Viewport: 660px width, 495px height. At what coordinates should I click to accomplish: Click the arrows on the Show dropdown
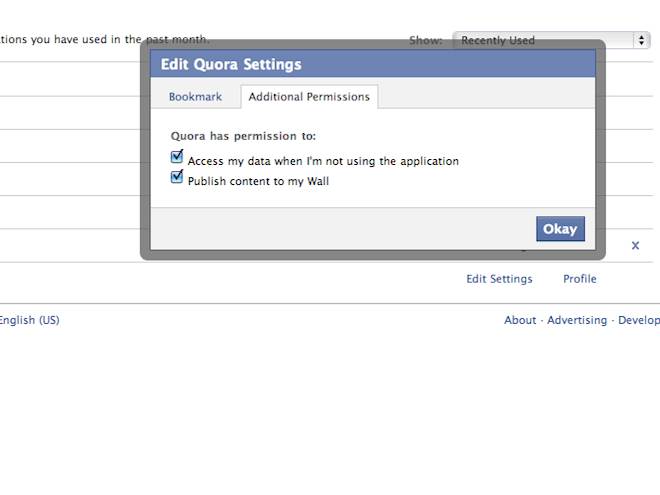coord(640,40)
